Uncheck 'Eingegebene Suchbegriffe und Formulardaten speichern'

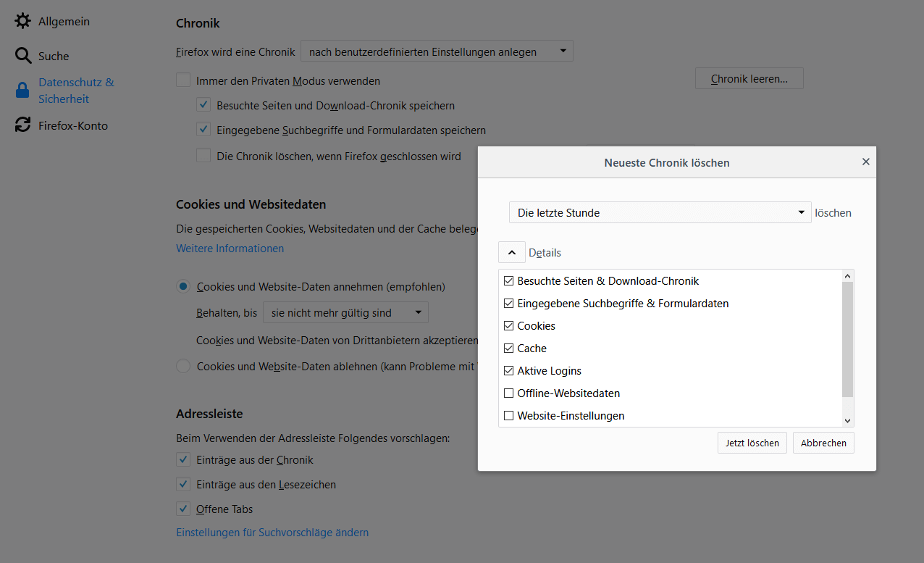[x=203, y=130]
